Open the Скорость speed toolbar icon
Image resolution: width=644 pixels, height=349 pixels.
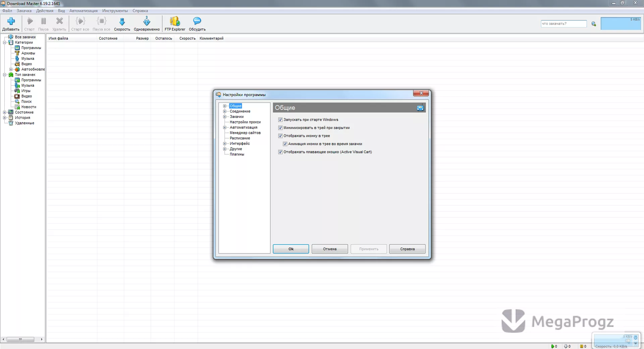pos(122,21)
